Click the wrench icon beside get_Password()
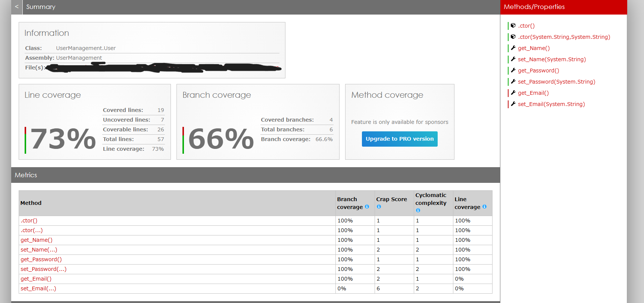 coord(513,70)
